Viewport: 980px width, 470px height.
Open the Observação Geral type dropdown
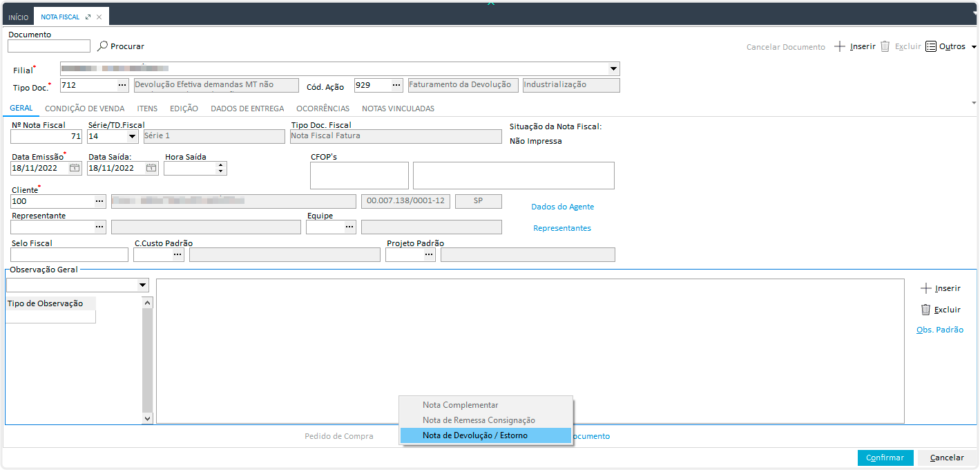[142, 285]
